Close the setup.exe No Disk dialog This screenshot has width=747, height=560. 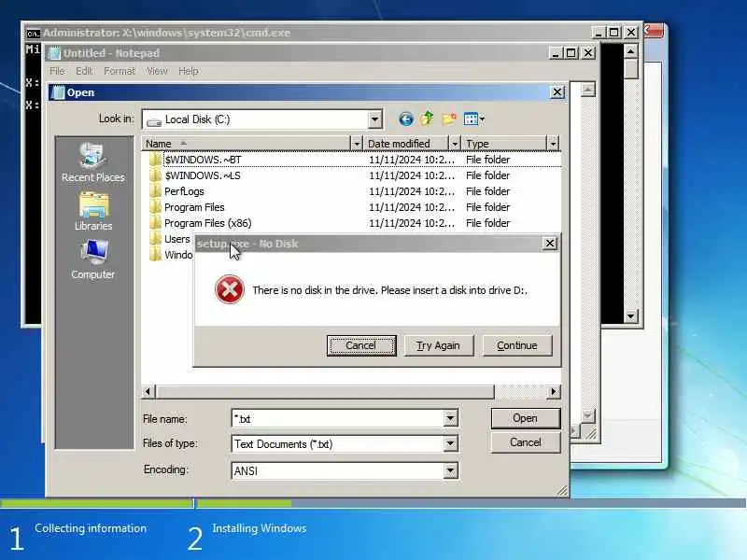point(550,244)
